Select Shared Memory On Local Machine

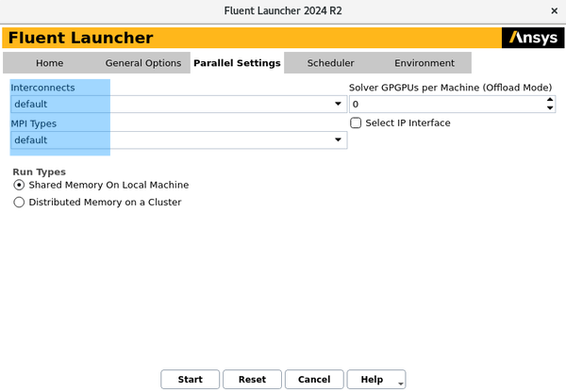pyautogui.click(x=19, y=186)
